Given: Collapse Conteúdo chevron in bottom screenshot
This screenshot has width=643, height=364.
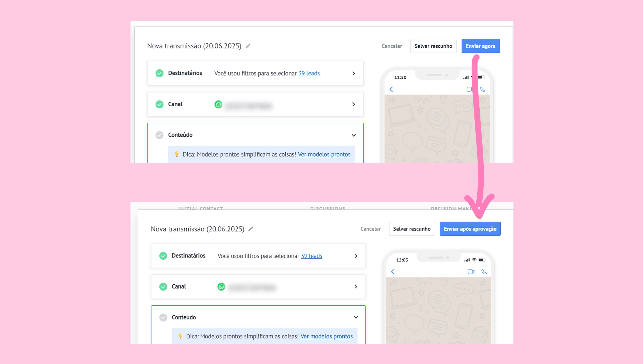Looking at the screenshot, I should 356,317.
